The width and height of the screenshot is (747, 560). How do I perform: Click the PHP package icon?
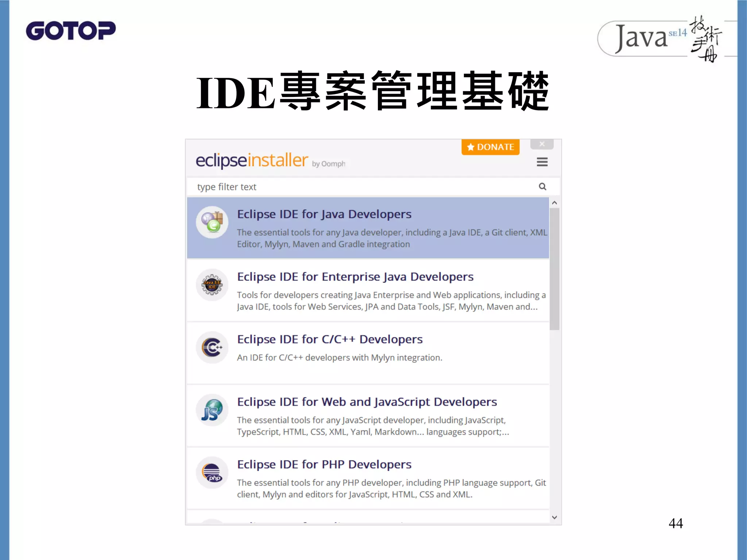(212, 472)
